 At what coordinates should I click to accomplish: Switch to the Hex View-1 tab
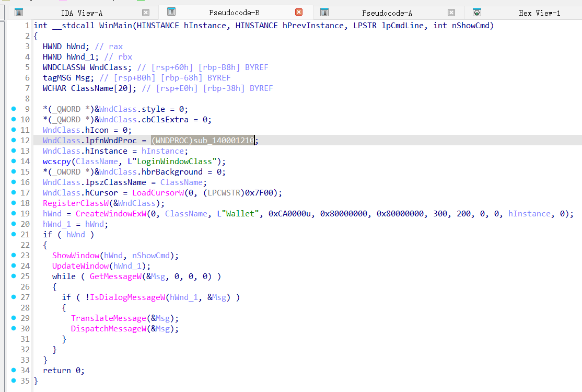click(x=539, y=13)
